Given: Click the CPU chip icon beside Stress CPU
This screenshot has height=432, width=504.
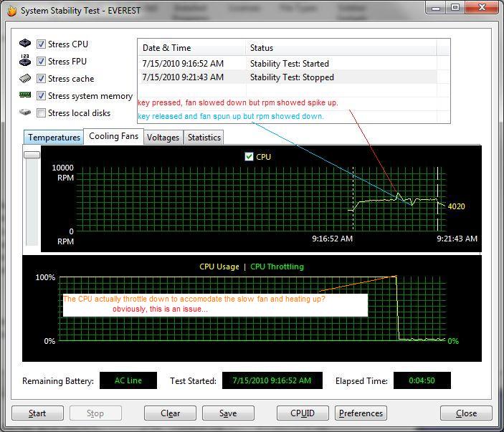Looking at the screenshot, I should click(25, 43).
